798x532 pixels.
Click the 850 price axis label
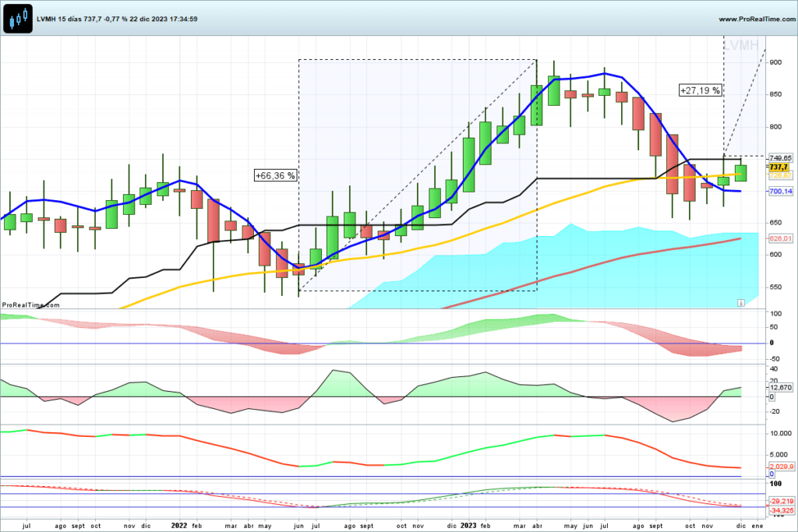tap(775, 94)
